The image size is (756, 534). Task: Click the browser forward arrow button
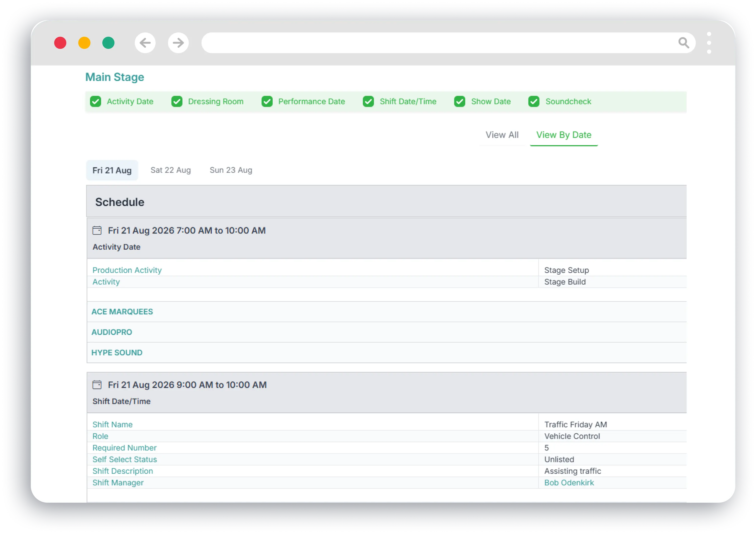point(178,43)
